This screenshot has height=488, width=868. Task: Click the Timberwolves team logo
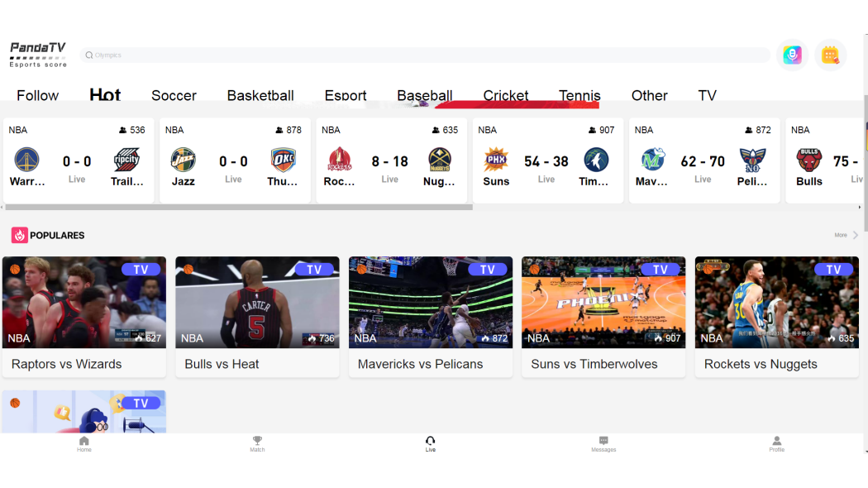[596, 160]
